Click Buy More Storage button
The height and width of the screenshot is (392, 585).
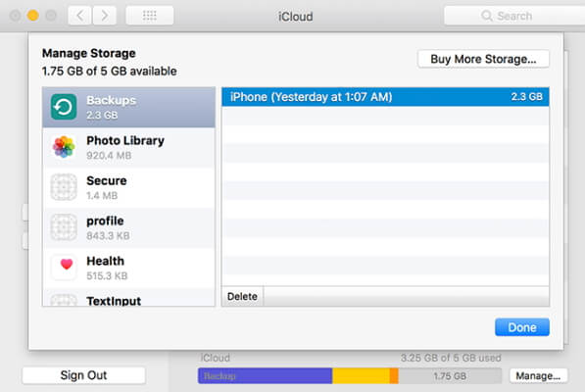coord(483,59)
